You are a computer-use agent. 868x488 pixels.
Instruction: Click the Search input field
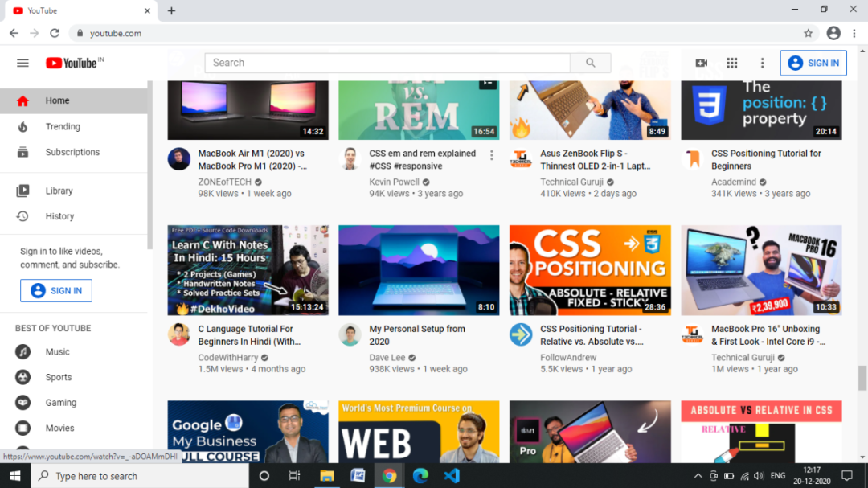point(387,64)
